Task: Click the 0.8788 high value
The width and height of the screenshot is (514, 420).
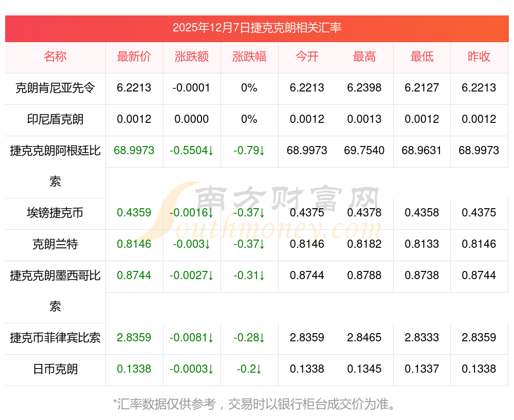Action: point(364,276)
